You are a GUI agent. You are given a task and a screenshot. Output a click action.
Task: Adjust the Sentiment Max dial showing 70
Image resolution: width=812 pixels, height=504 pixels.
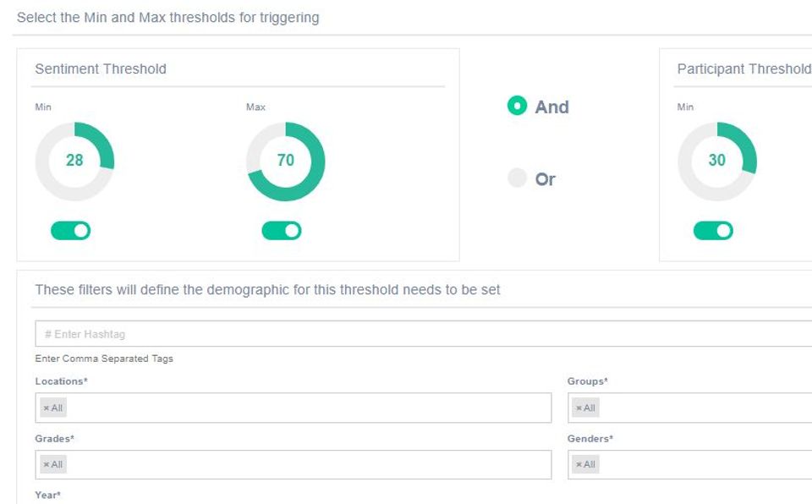pyautogui.click(x=285, y=161)
